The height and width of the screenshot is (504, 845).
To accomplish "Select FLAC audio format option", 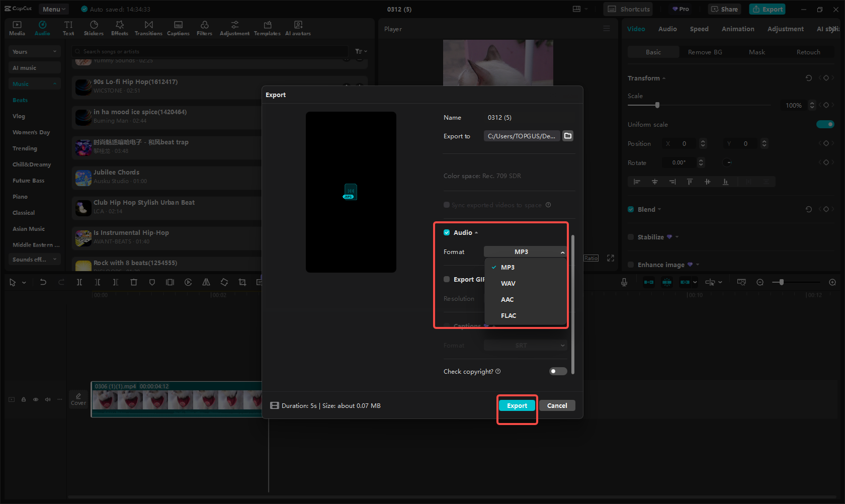I will tap(509, 316).
